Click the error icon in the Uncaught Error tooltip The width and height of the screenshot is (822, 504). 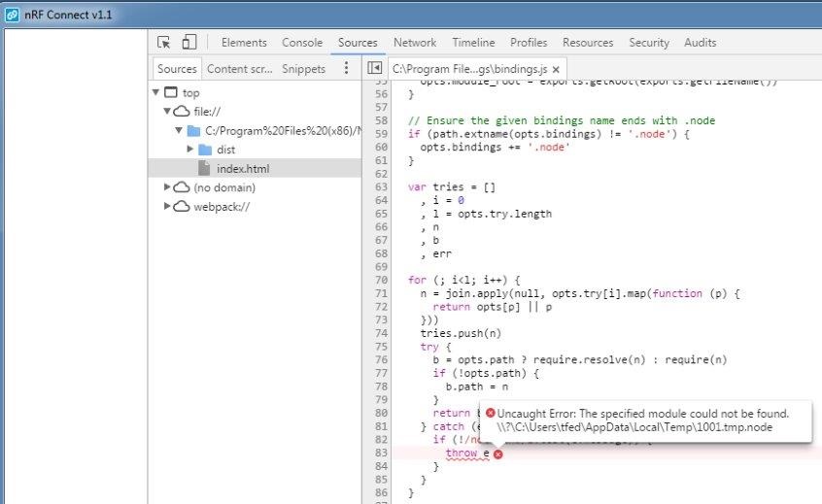[x=490, y=413]
